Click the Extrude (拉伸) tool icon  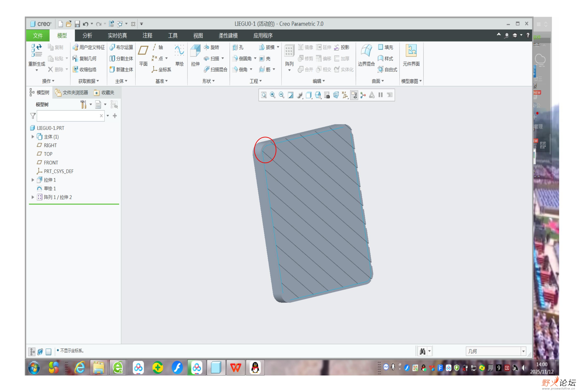click(195, 51)
